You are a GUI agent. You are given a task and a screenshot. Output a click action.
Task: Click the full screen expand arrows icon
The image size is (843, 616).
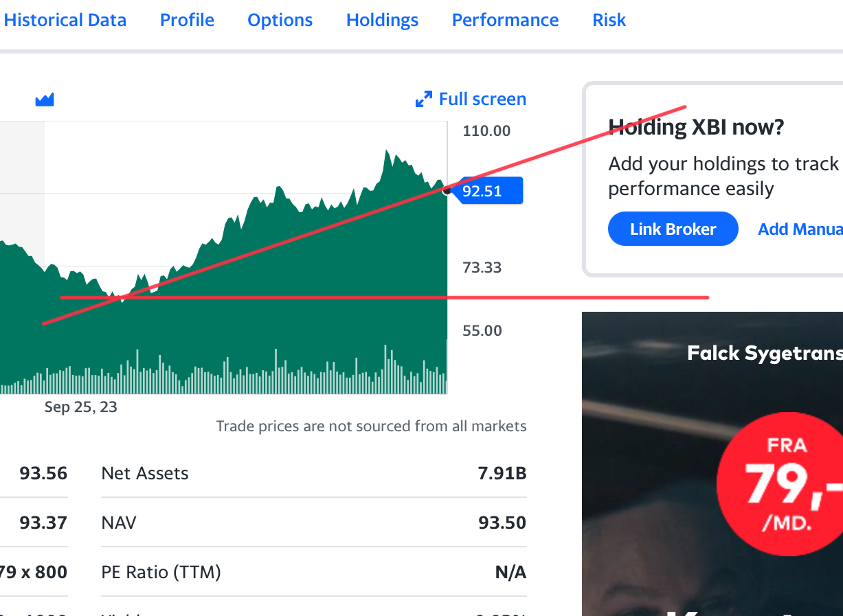pyautogui.click(x=424, y=100)
